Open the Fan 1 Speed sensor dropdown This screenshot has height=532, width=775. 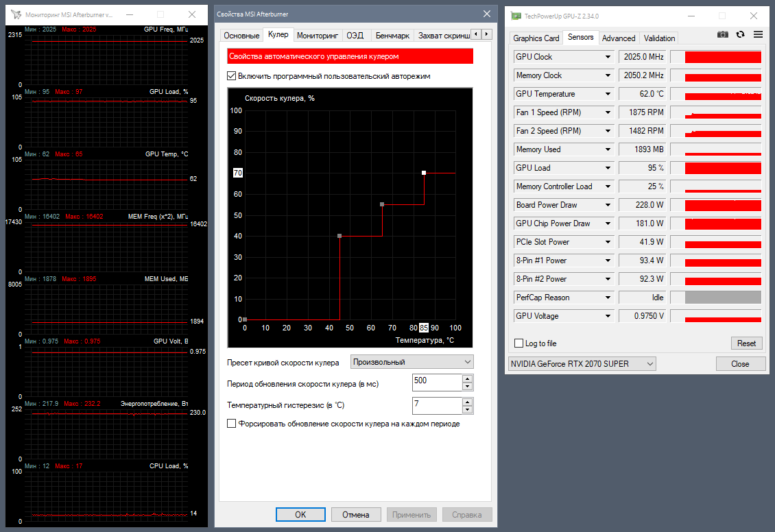[608, 112]
